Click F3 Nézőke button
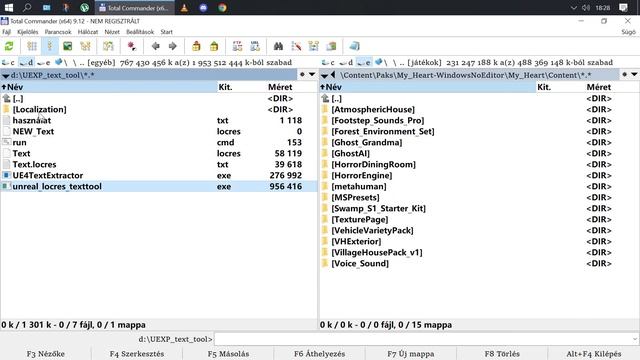This screenshot has width=640, height=360. (x=46, y=353)
